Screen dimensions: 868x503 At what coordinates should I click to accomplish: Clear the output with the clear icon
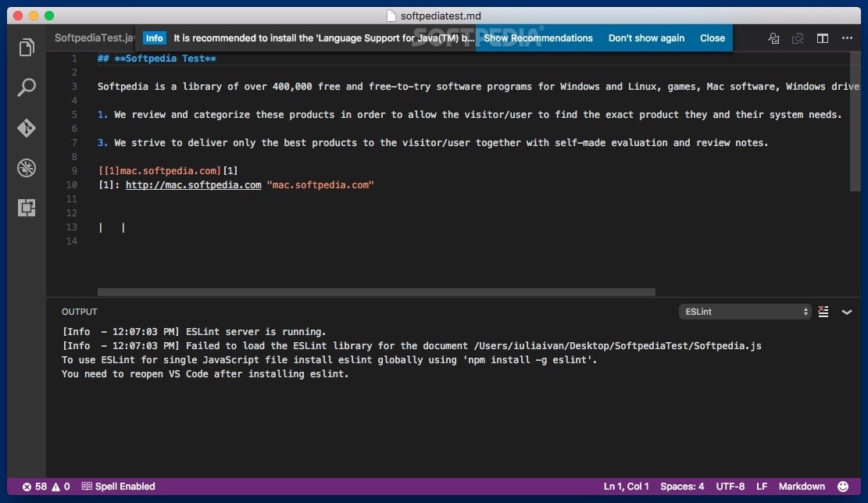click(823, 312)
